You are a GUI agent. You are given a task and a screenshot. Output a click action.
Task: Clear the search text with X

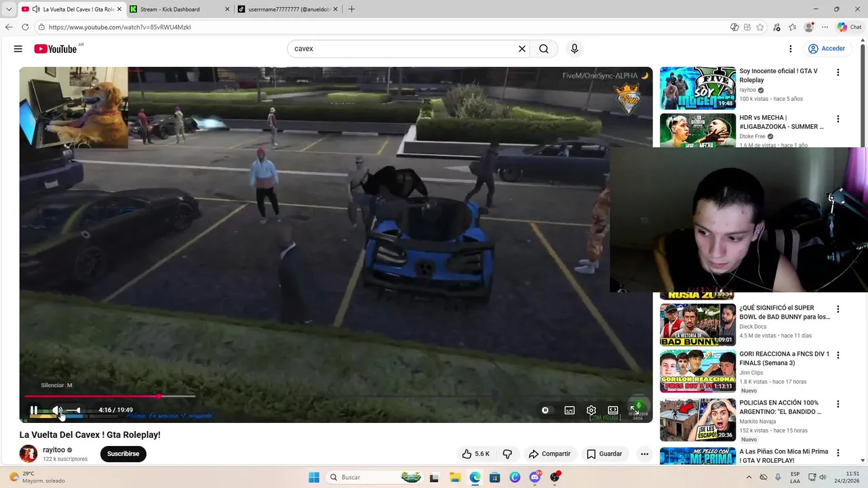pyautogui.click(x=522, y=49)
